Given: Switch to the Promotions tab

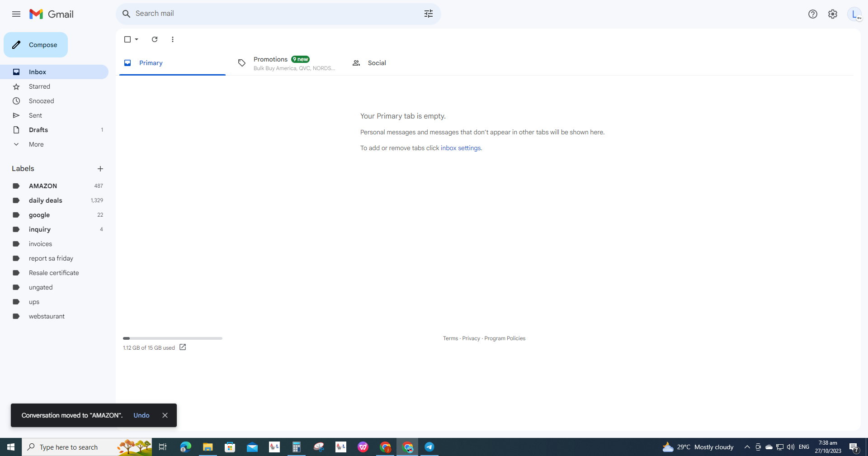Looking at the screenshot, I should (x=287, y=63).
